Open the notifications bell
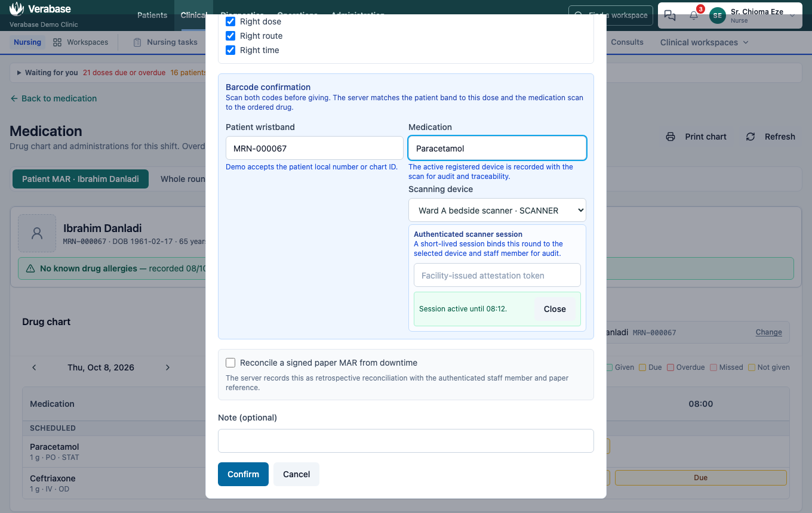Image resolution: width=812 pixels, height=513 pixels. (x=693, y=16)
